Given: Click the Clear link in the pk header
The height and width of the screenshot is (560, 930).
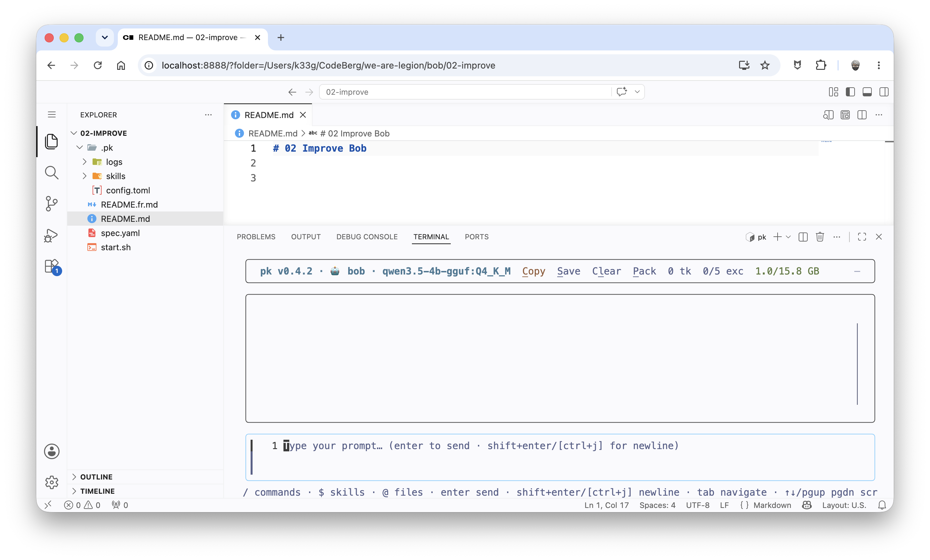Looking at the screenshot, I should coord(606,271).
